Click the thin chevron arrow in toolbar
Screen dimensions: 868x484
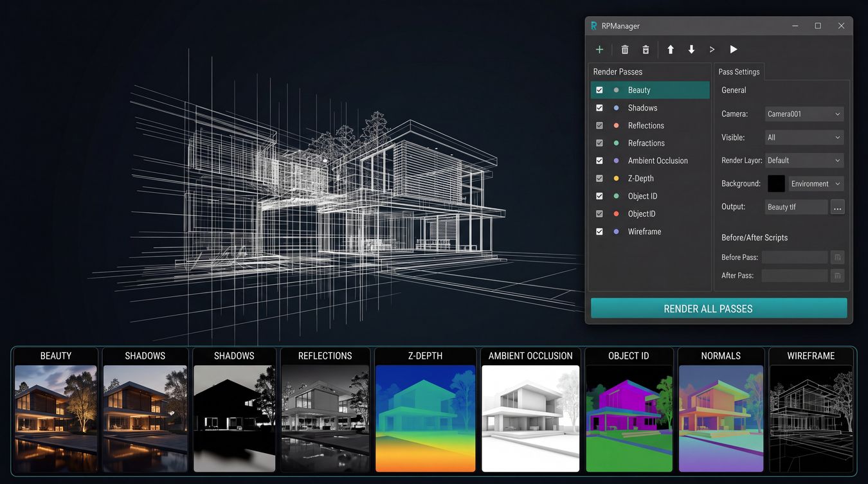(x=712, y=49)
